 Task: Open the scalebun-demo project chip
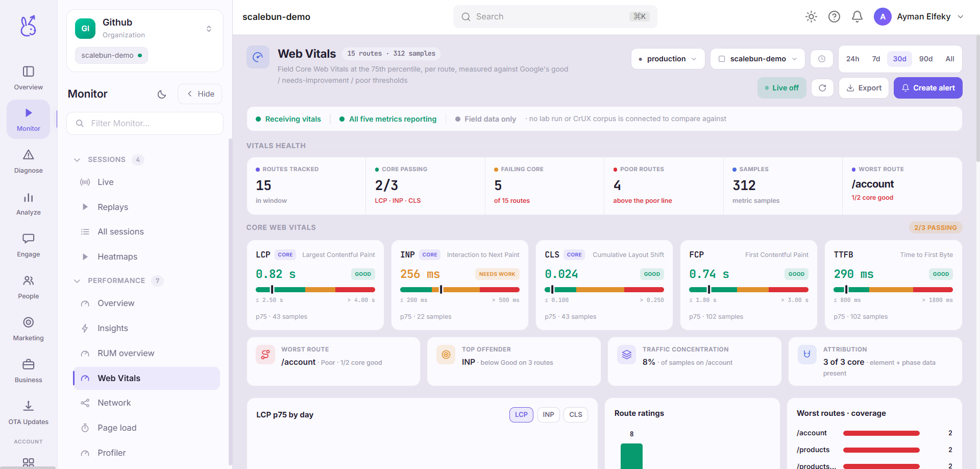click(x=111, y=55)
